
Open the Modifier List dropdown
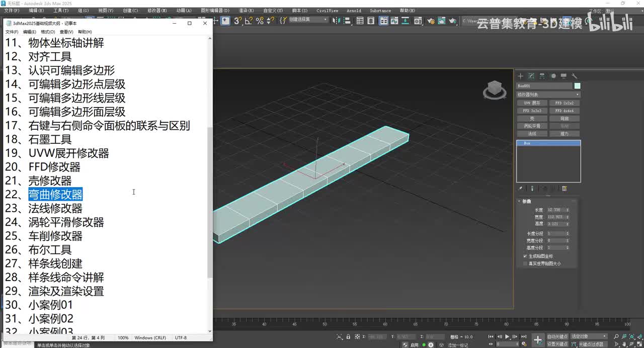pos(548,95)
